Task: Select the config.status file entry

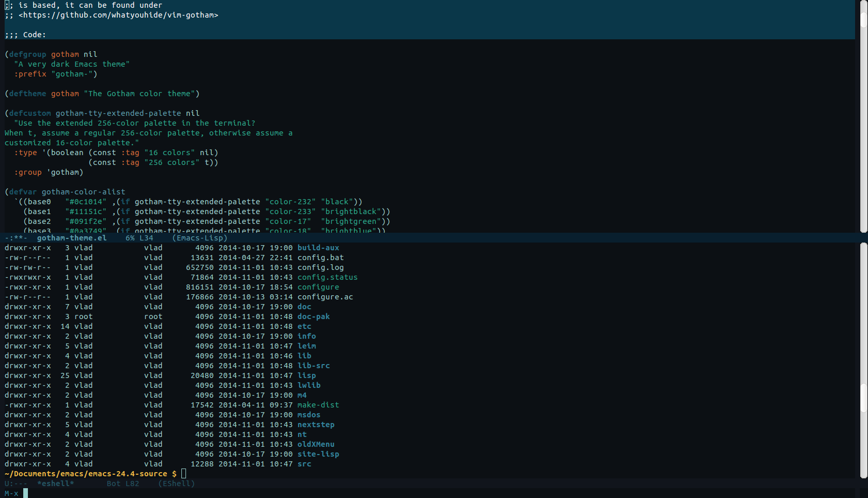Action: [328, 277]
